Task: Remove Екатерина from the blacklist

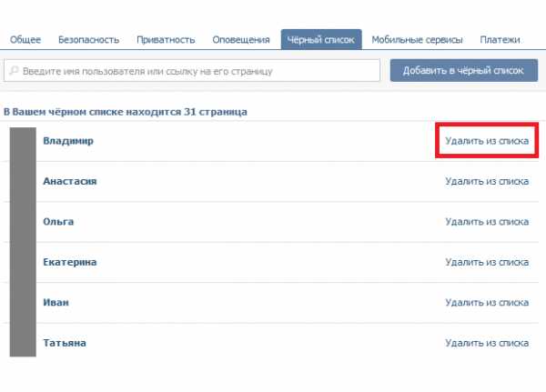Action: (x=487, y=262)
